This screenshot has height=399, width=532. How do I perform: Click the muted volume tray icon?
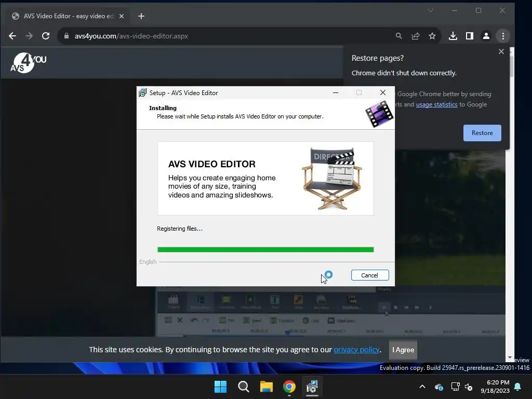coord(469,387)
